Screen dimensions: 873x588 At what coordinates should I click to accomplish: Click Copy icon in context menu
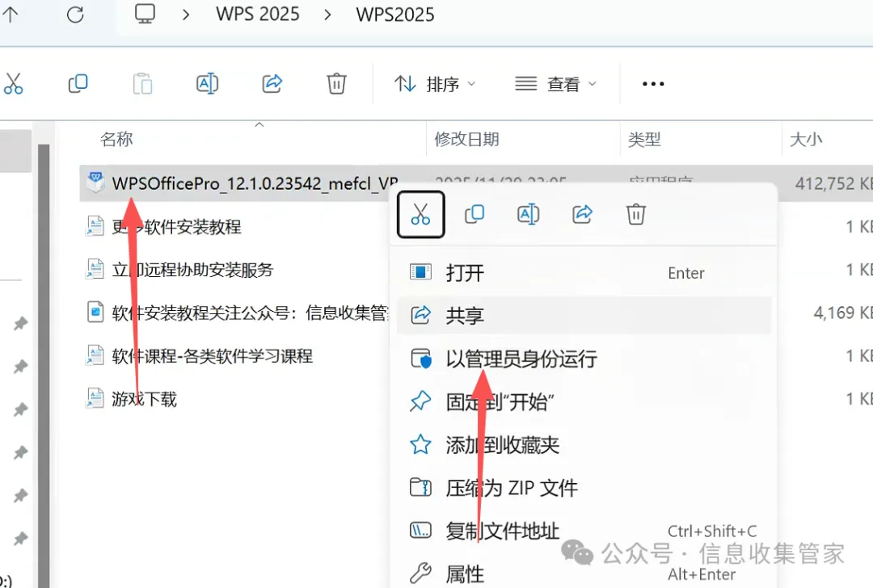point(474,214)
